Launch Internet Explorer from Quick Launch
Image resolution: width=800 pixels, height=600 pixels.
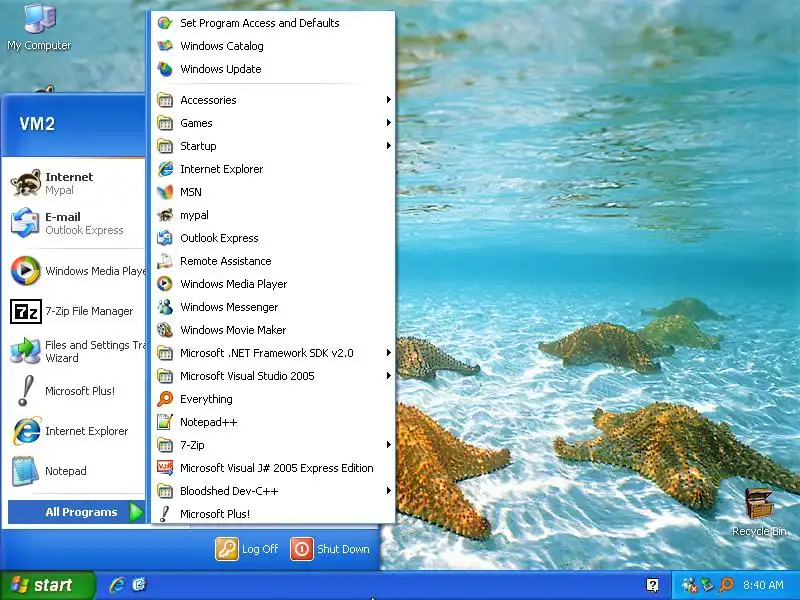(x=117, y=585)
